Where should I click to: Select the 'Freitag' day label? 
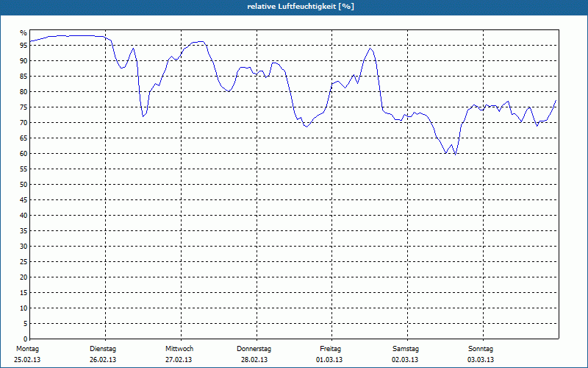330,349
